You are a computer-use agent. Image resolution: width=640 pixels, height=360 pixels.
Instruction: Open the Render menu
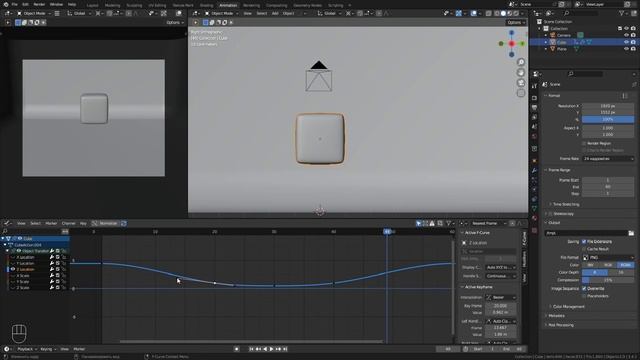pos(39,4)
